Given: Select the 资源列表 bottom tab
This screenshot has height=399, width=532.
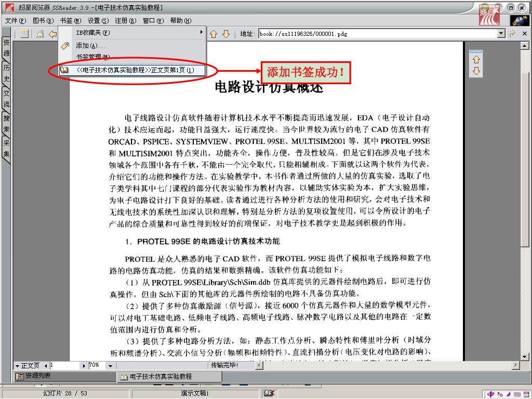Looking at the screenshot, I should tap(65, 376).
